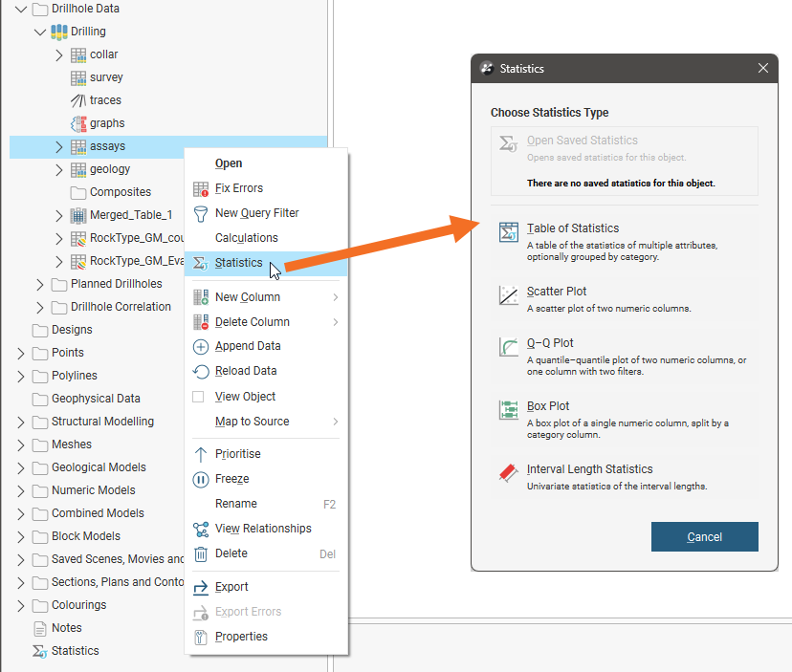Click Interval Length Statistics icon
792x672 pixels.
(508, 474)
